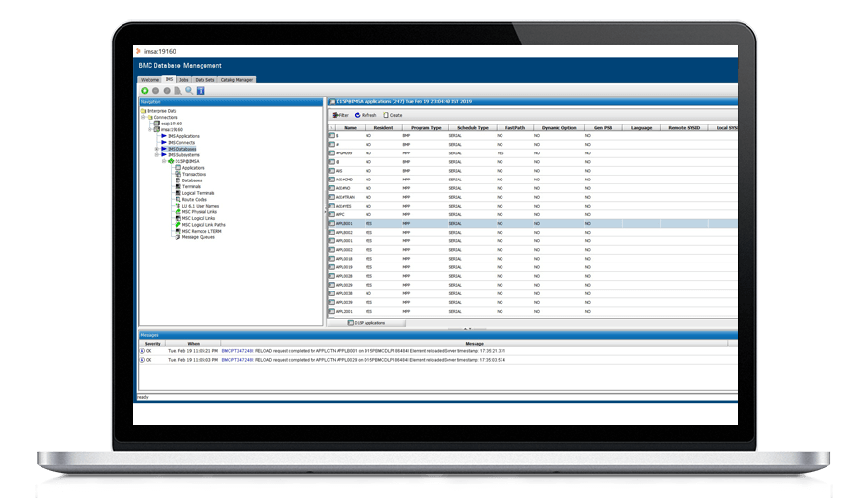Click the Filter icon above the table
This screenshot has width=868, height=498.
335,115
